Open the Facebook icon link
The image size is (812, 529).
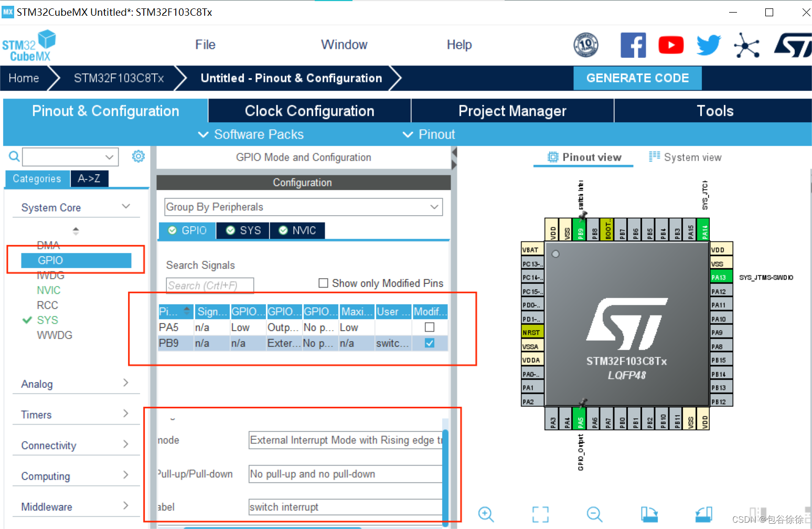tap(633, 45)
